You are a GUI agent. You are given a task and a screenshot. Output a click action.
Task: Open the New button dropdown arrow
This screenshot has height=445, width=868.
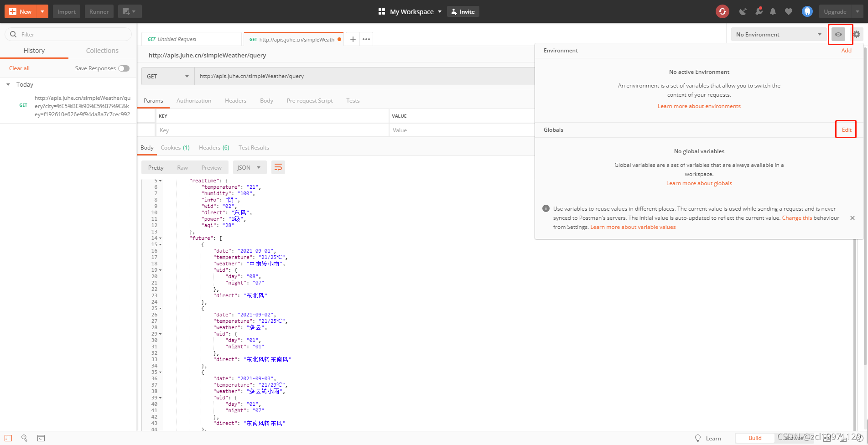point(42,11)
